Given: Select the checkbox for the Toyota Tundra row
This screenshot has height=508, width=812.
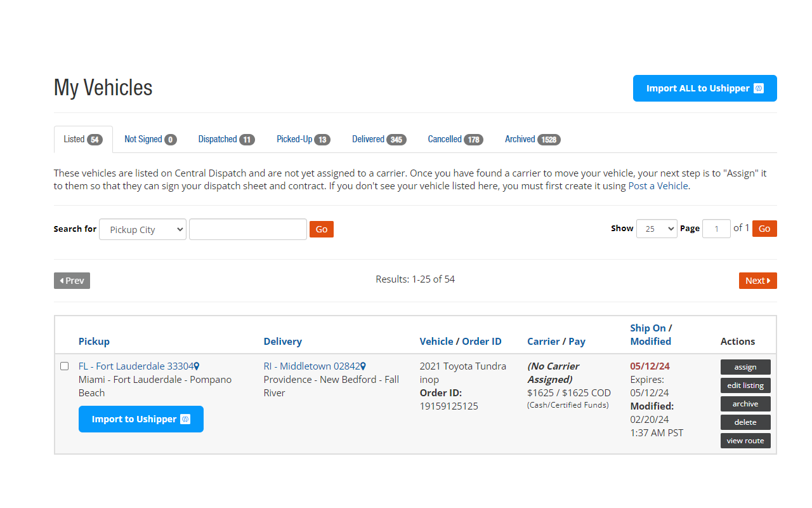Looking at the screenshot, I should [64, 366].
